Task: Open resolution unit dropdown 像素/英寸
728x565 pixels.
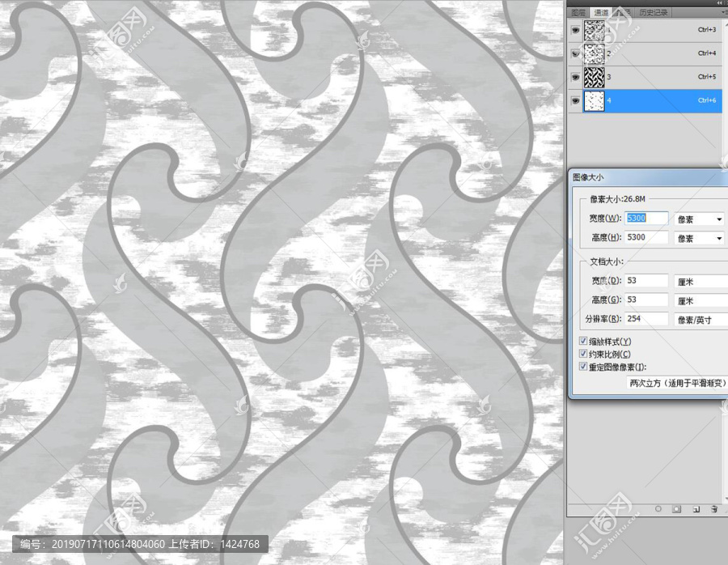Action: 701,320
